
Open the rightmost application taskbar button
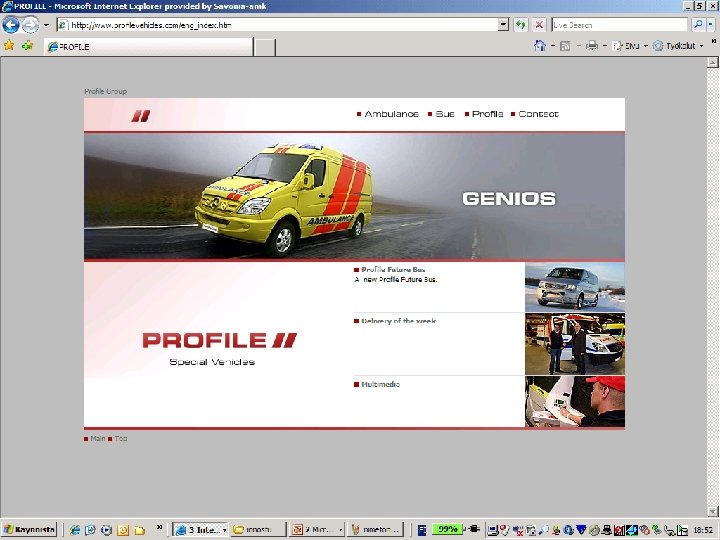375,529
